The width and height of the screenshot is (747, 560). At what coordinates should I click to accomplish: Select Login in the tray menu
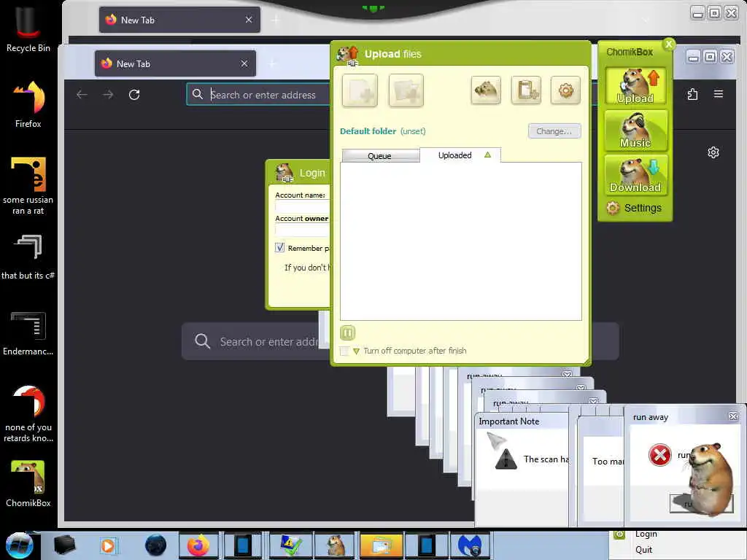tap(646, 534)
